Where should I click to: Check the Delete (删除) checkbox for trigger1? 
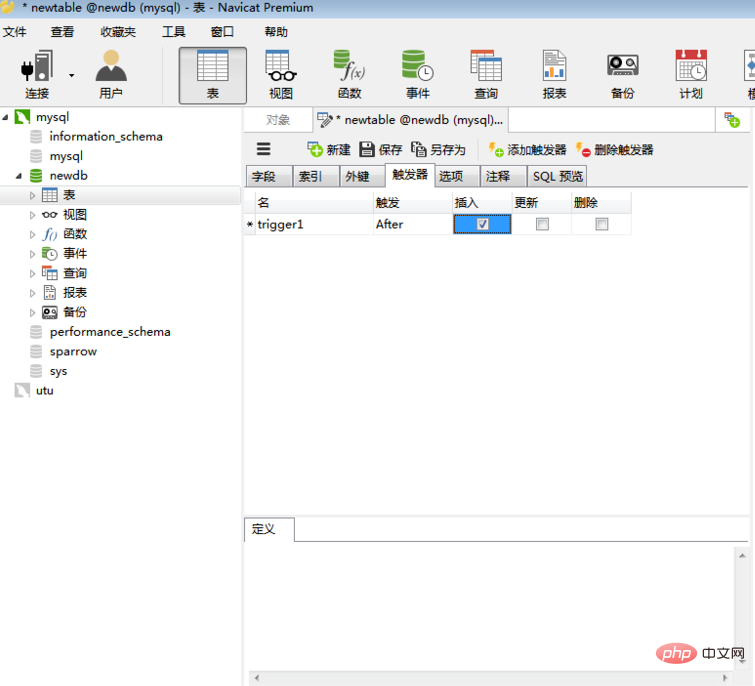[601, 224]
